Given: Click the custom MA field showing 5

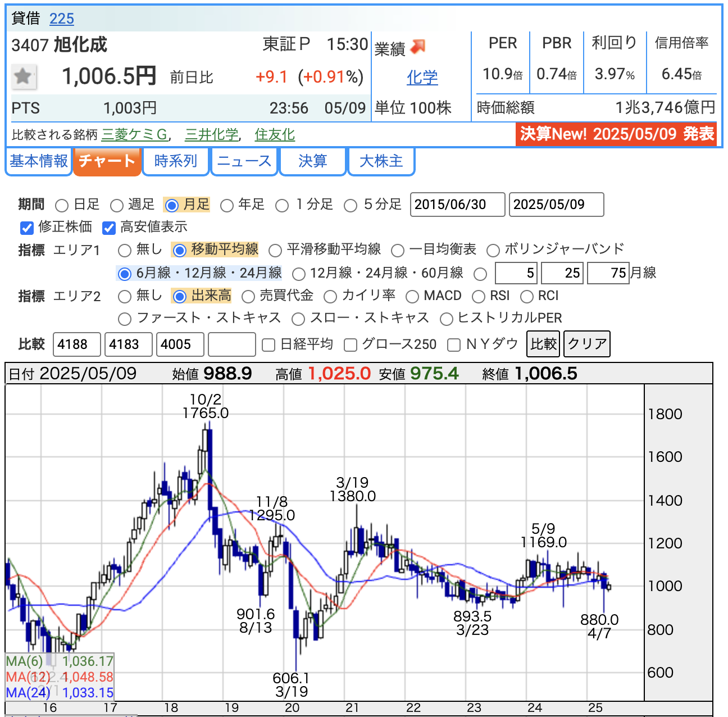Looking at the screenshot, I should (516, 273).
